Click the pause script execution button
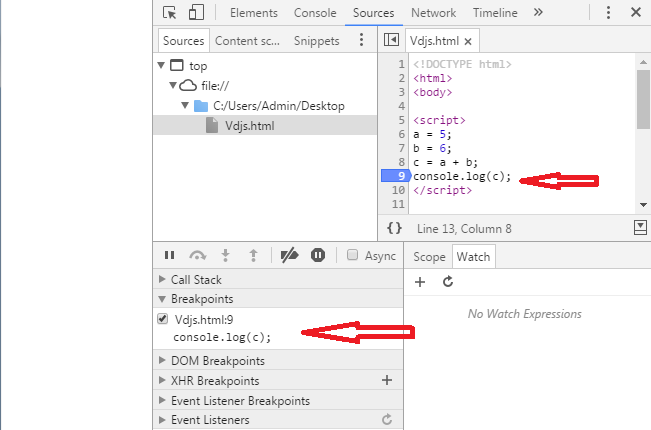The height and width of the screenshot is (430, 651). [169, 256]
